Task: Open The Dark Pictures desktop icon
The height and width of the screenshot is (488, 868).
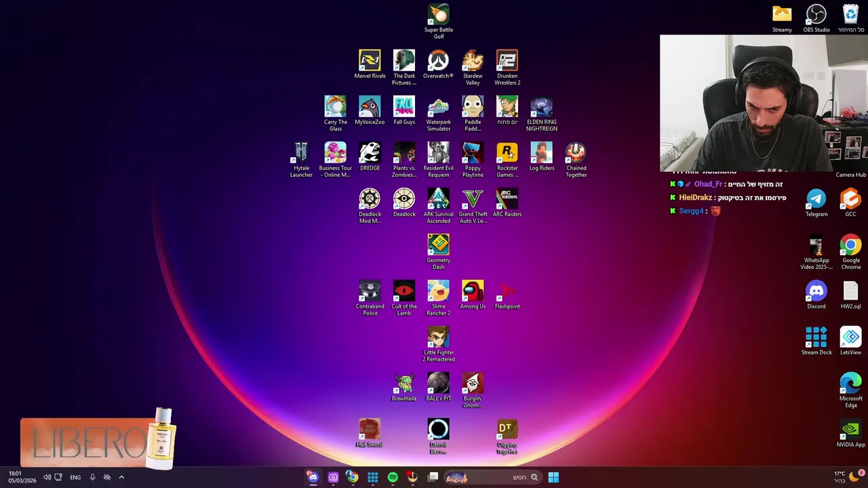Action: coord(404,67)
